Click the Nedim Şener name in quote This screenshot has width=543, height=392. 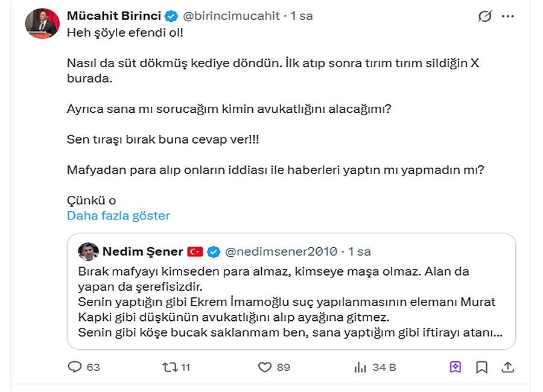click(x=142, y=251)
